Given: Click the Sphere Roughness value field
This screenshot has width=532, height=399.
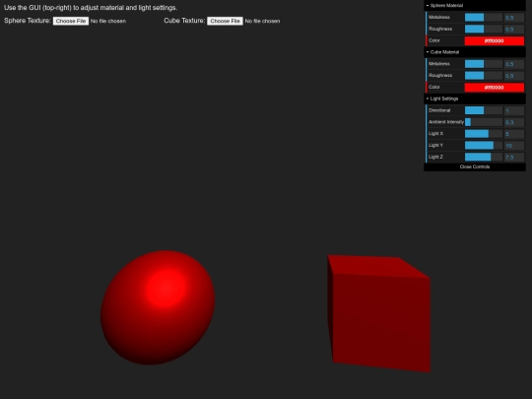Looking at the screenshot, I should [514, 30].
